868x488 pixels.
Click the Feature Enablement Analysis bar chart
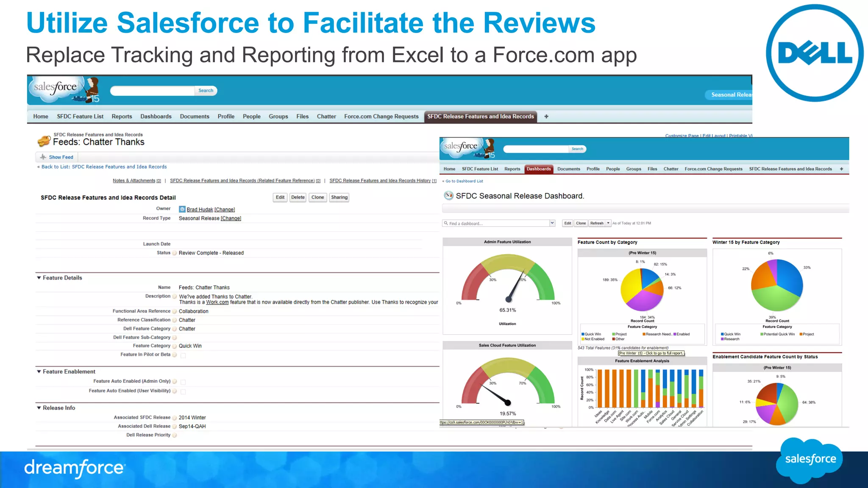click(650, 388)
